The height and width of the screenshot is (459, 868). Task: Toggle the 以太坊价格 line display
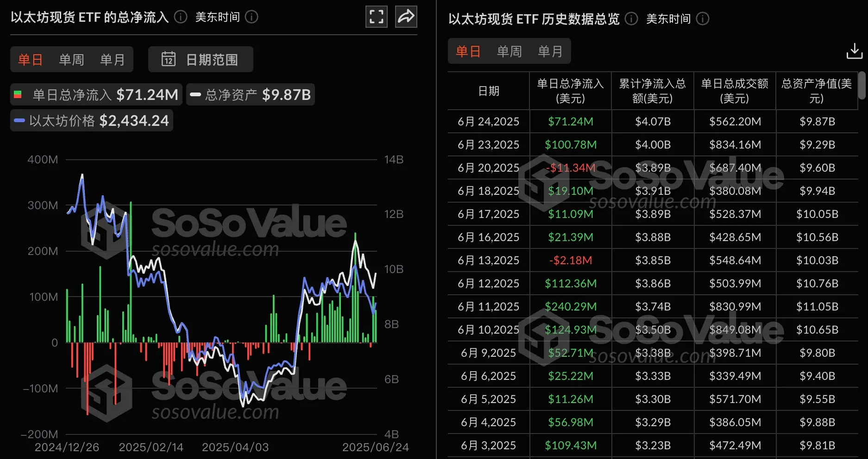[x=91, y=120]
